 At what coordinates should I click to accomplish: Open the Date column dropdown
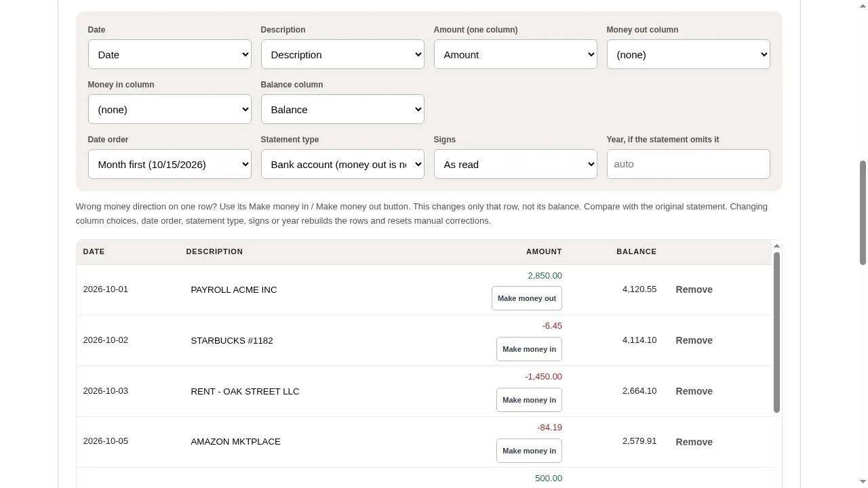click(170, 54)
